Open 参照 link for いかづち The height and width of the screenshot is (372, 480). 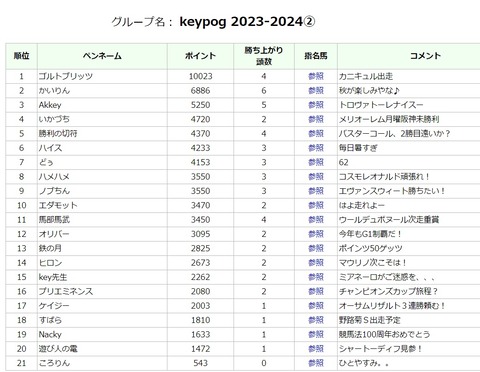[316, 119]
